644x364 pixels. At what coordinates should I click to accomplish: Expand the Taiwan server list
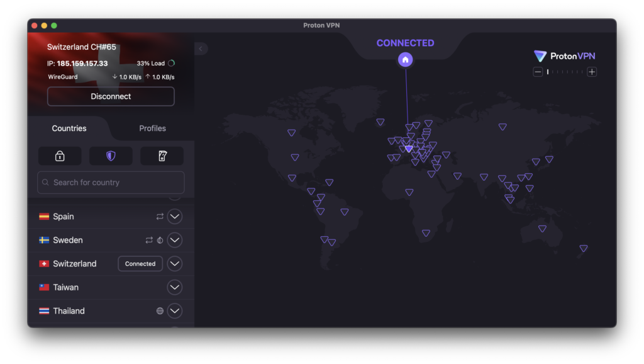click(x=175, y=288)
